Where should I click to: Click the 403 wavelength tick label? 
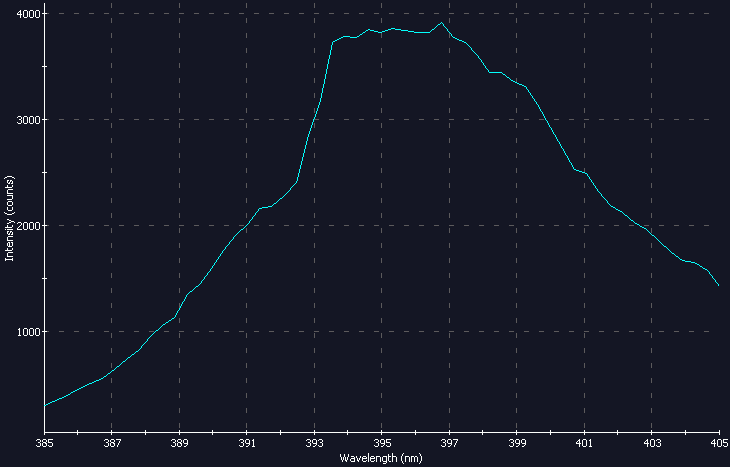click(652, 442)
